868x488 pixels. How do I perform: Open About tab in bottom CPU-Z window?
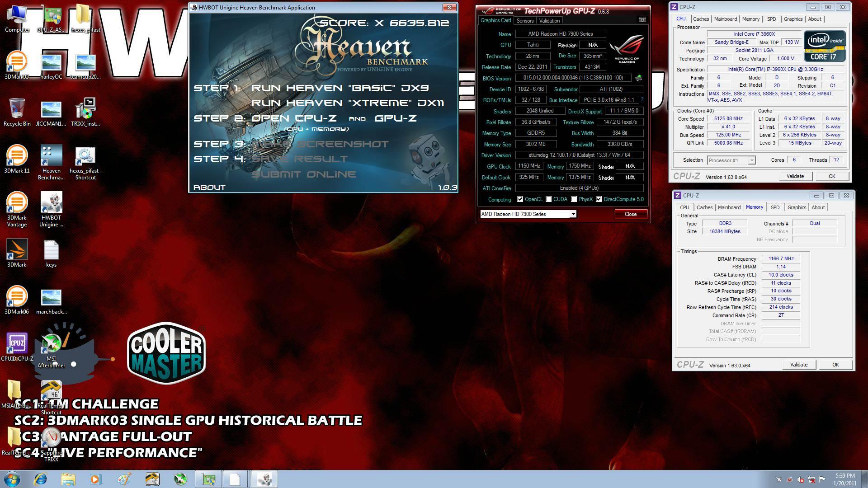(818, 207)
